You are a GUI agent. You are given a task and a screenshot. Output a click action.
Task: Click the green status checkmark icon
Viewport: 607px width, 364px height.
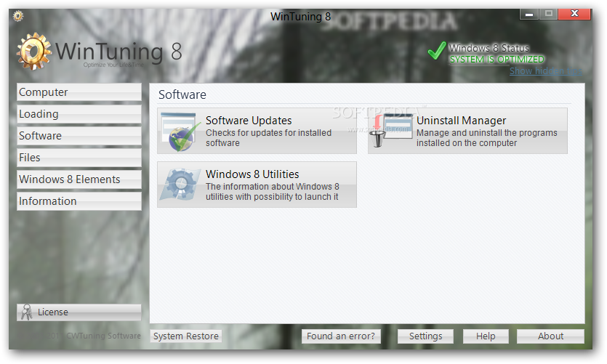(437, 51)
